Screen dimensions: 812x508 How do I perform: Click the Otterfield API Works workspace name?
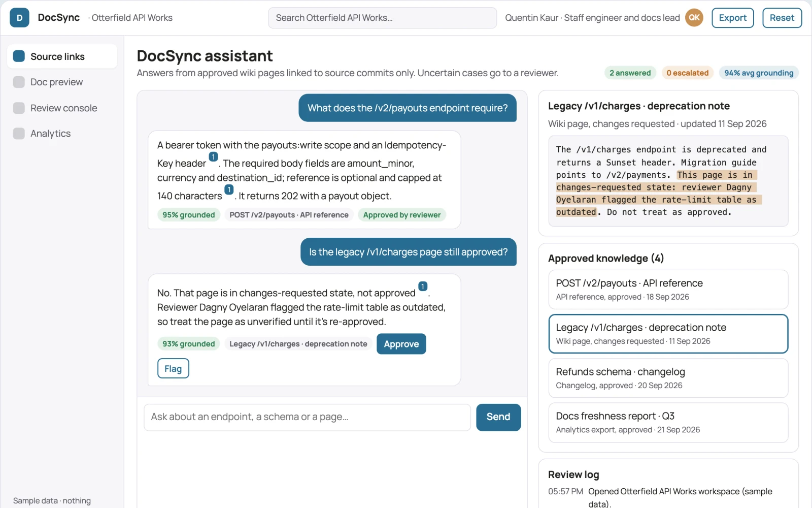(132, 18)
